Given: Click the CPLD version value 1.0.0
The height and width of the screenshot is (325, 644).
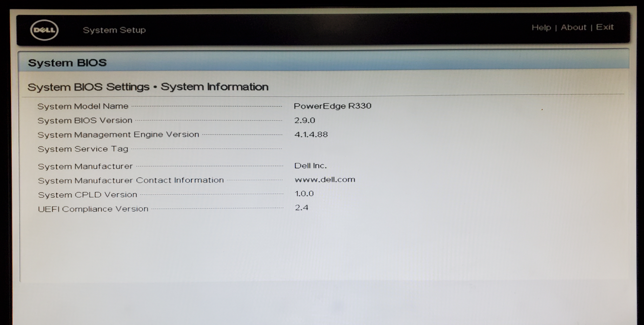Looking at the screenshot, I should 305,194.
